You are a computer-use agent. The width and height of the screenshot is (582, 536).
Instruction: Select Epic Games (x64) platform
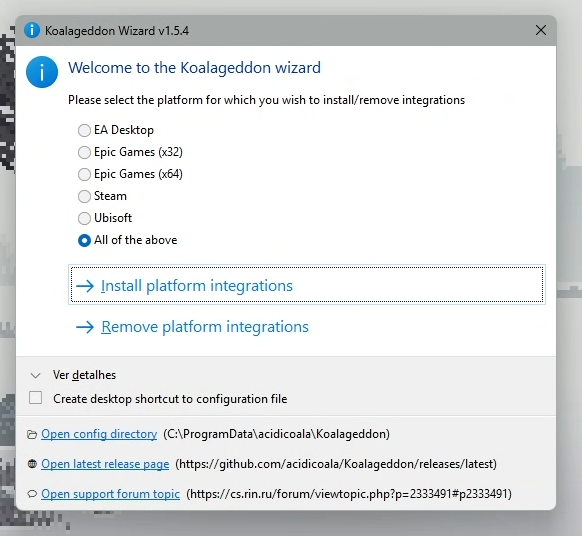coord(84,174)
